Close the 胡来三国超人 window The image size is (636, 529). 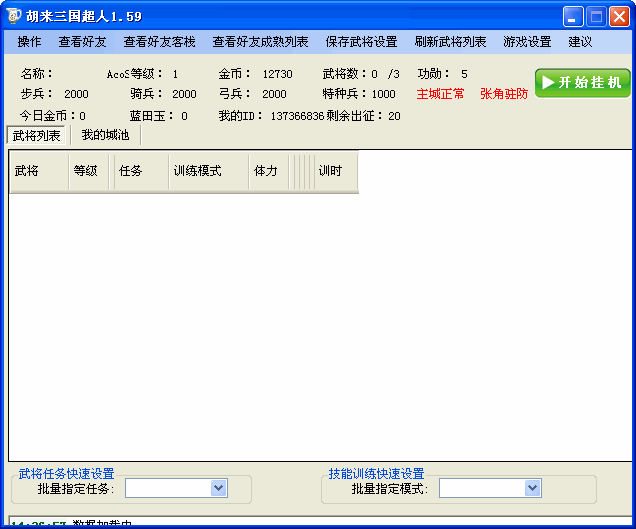click(x=619, y=17)
